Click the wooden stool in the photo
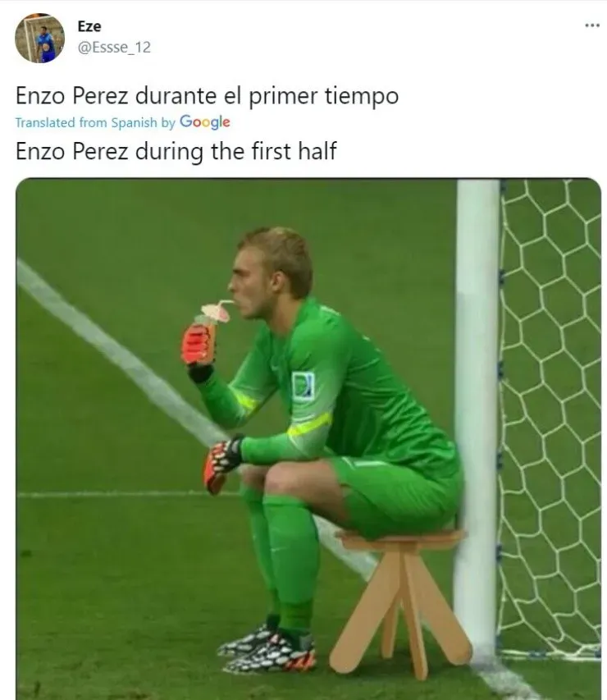This screenshot has height=700, width=607. 399,601
